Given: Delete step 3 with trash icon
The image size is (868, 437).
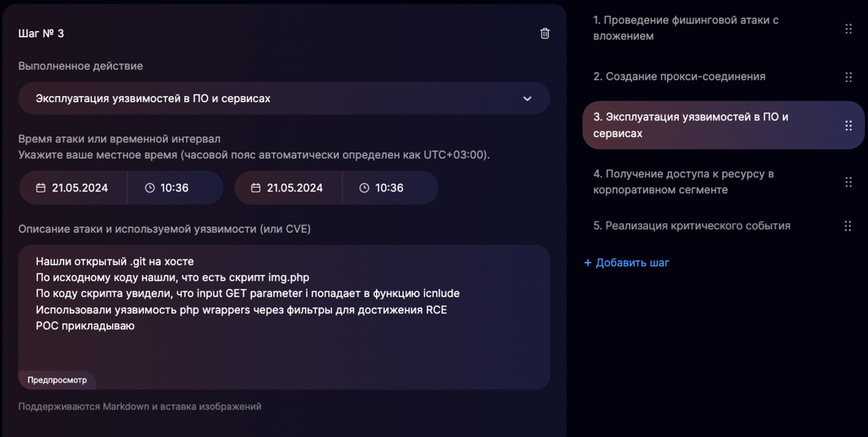Looking at the screenshot, I should pos(545,34).
